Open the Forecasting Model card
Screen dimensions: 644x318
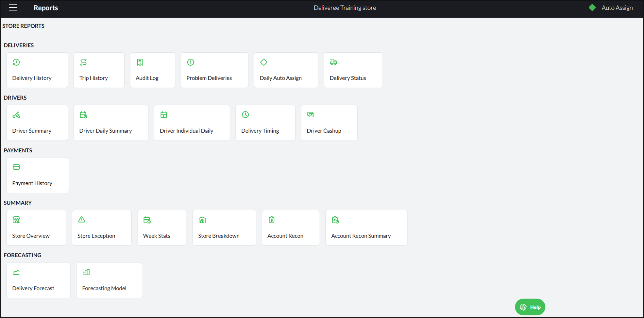click(x=110, y=280)
